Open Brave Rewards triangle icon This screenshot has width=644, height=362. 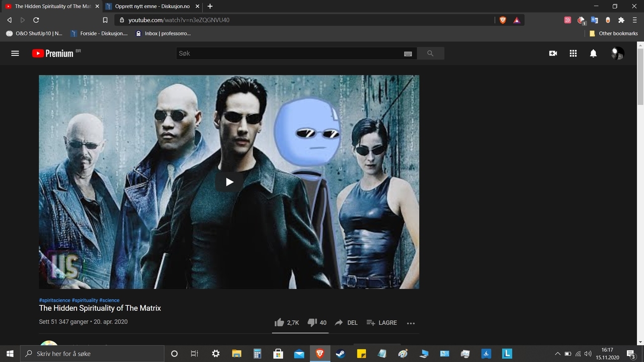(517, 20)
